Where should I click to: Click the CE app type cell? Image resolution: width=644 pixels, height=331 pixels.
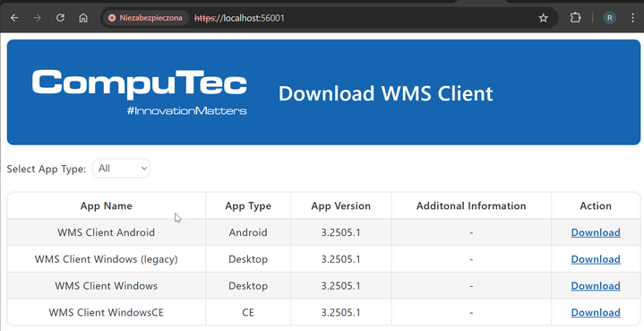click(x=248, y=312)
